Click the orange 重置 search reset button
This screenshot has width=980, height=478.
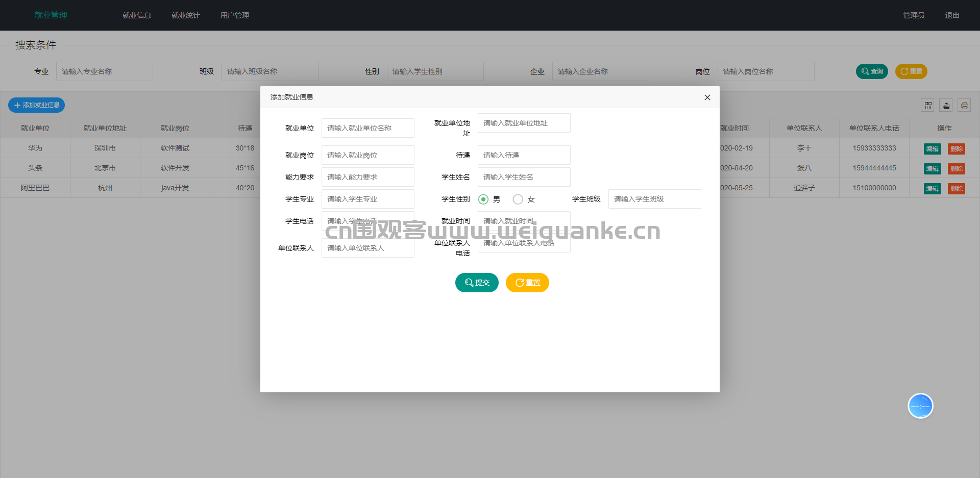click(x=911, y=71)
